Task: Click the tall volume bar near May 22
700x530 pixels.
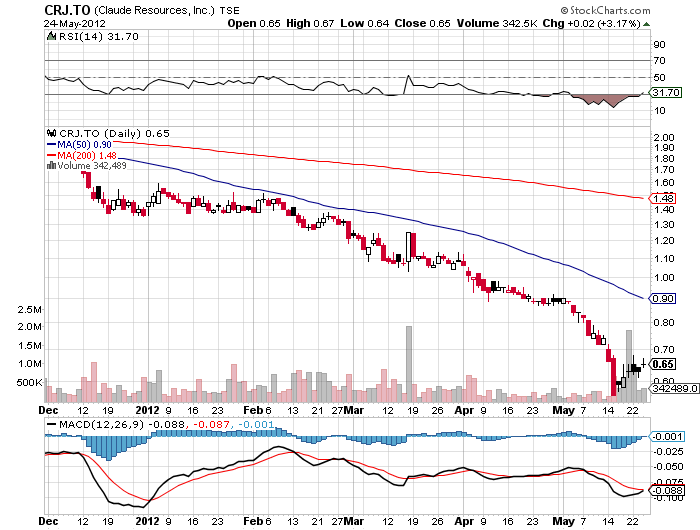Action: [x=629, y=366]
